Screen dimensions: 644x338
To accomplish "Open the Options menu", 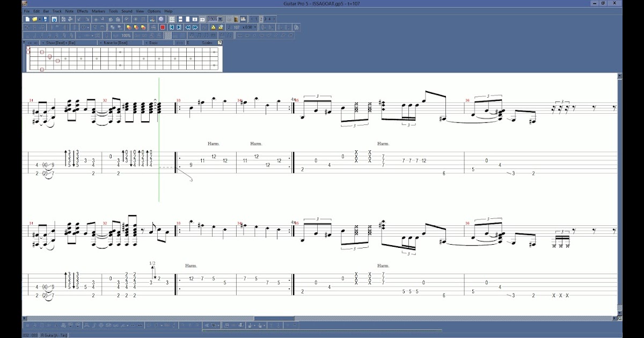I will tap(154, 11).
